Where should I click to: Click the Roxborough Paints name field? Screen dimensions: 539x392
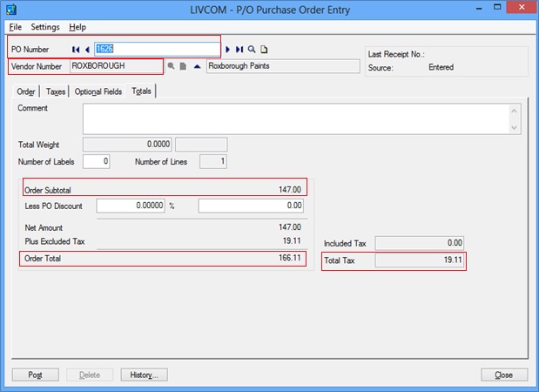(x=283, y=66)
